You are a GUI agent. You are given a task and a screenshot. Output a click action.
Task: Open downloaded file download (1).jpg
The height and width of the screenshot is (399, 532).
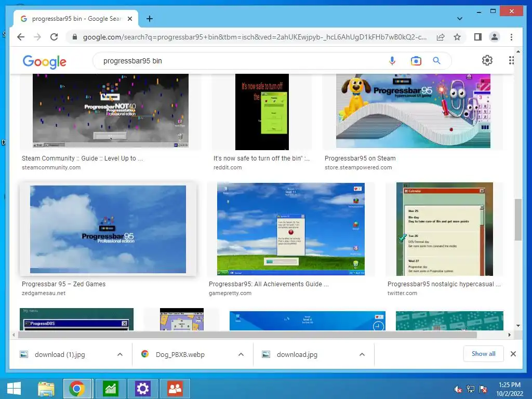[60, 354]
